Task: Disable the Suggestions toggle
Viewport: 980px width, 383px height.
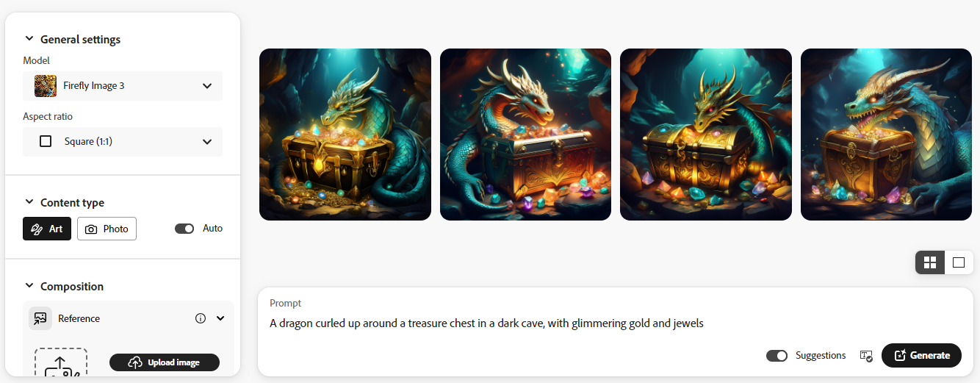Action: tap(777, 356)
